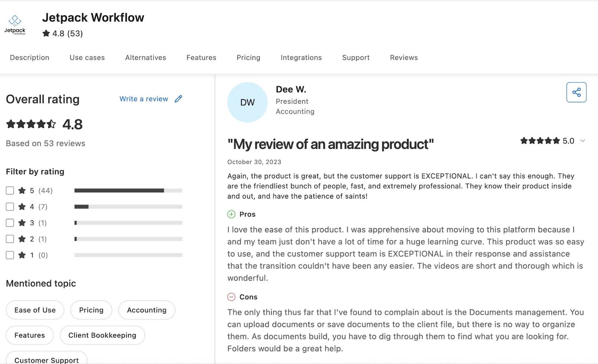Switch to the Pricing tab

(248, 57)
